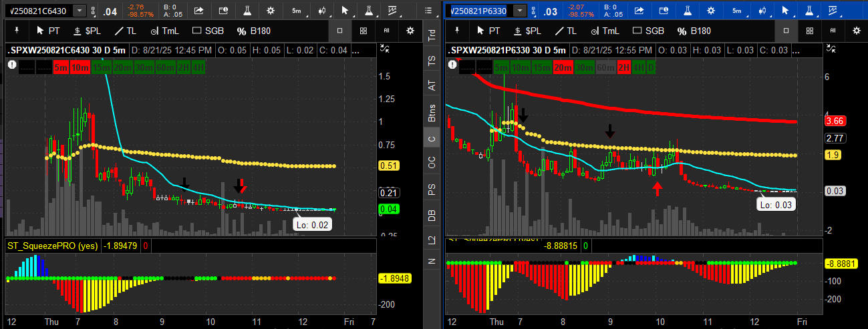This screenshot has height=329, width=868.
Task: Open the 5m timeframe dropdown on right chart
Action: click(x=736, y=10)
